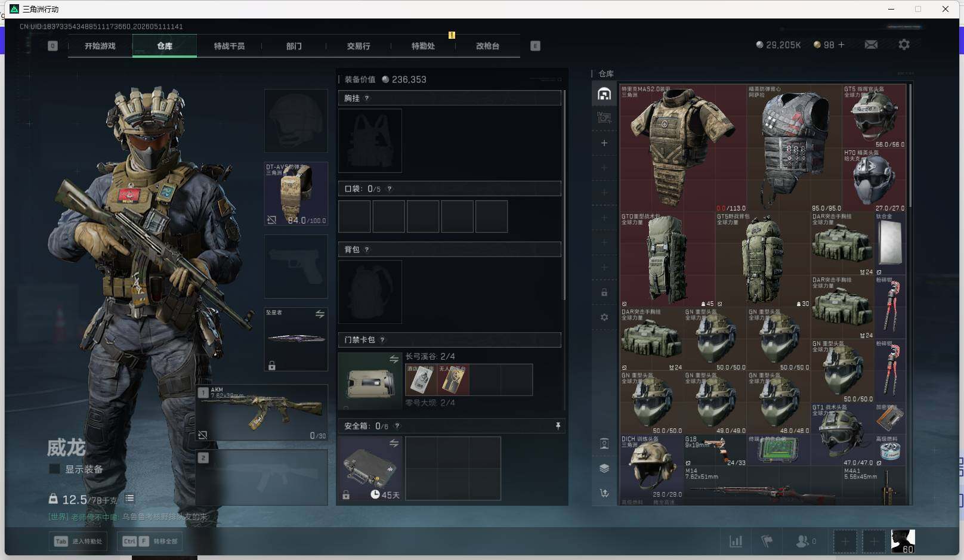This screenshot has height=560, width=964.
Task: Click the lock icon on 坠星者 knife slot
Action: click(272, 366)
